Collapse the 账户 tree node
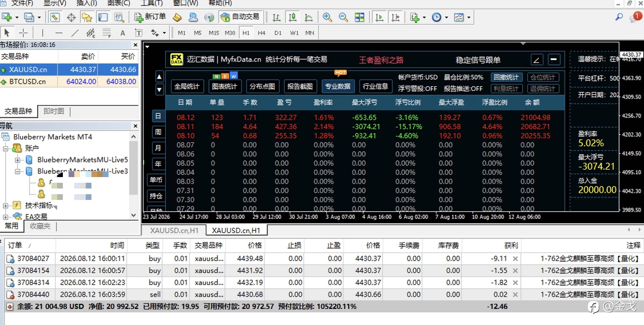Viewport: 644px width, 325px height. click(x=5, y=149)
